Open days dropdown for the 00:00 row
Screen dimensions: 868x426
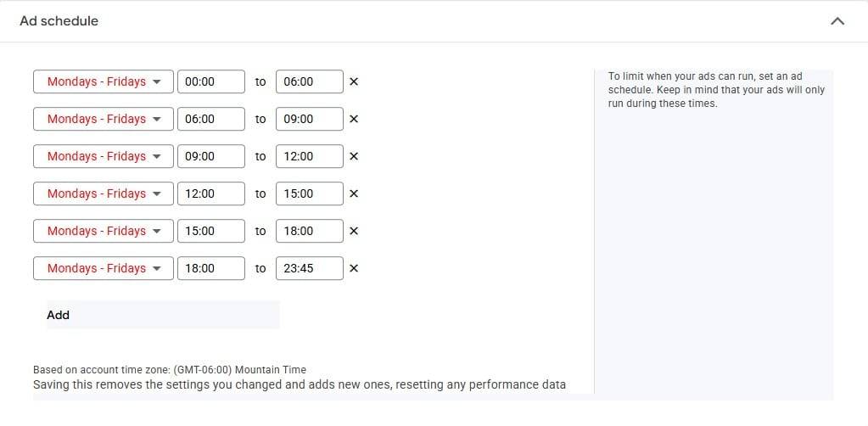[x=104, y=82]
